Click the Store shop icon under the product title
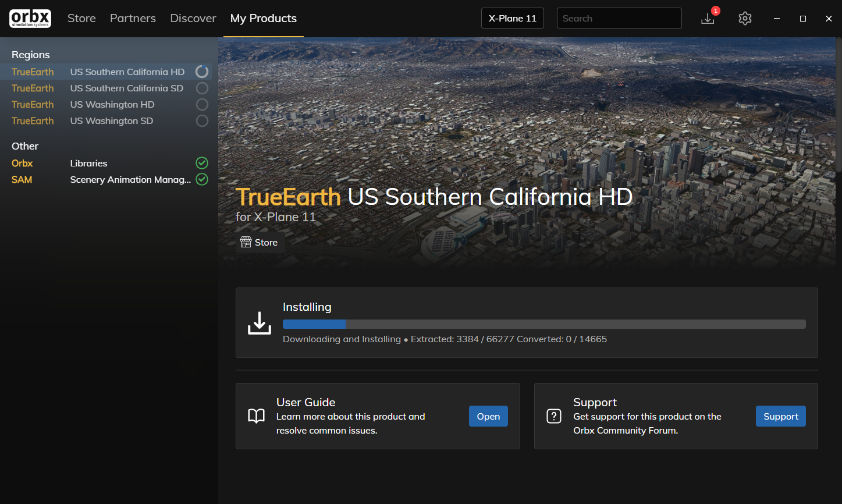 click(246, 242)
